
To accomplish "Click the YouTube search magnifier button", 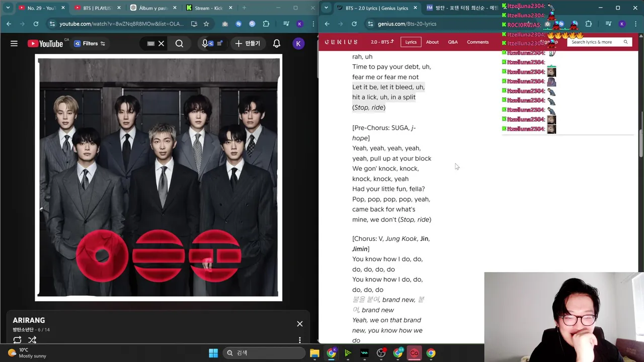I will pyautogui.click(x=179, y=44).
